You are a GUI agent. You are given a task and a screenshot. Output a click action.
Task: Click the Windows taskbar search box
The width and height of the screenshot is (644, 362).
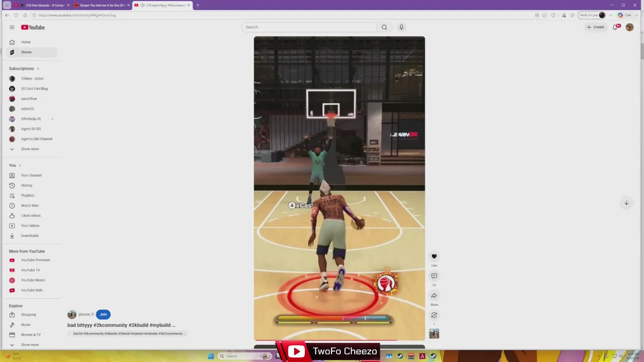(245, 356)
